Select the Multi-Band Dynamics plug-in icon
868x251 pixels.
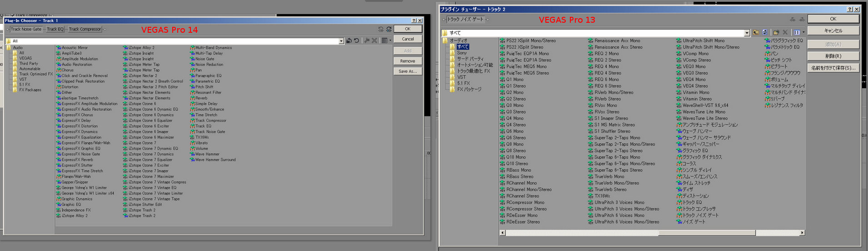(192, 48)
